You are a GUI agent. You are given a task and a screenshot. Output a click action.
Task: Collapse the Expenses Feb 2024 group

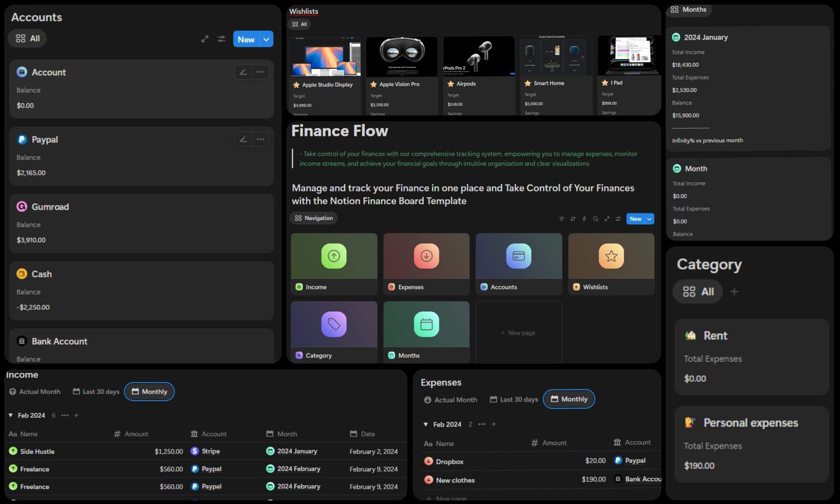pyautogui.click(x=426, y=424)
